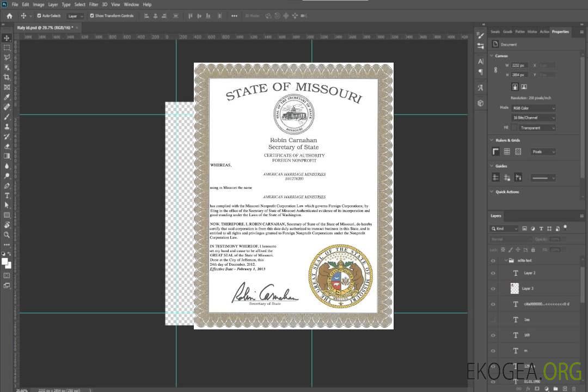The width and height of the screenshot is (588, 392).
Task: Click the canvas height H field
Action: pos(519,75)
